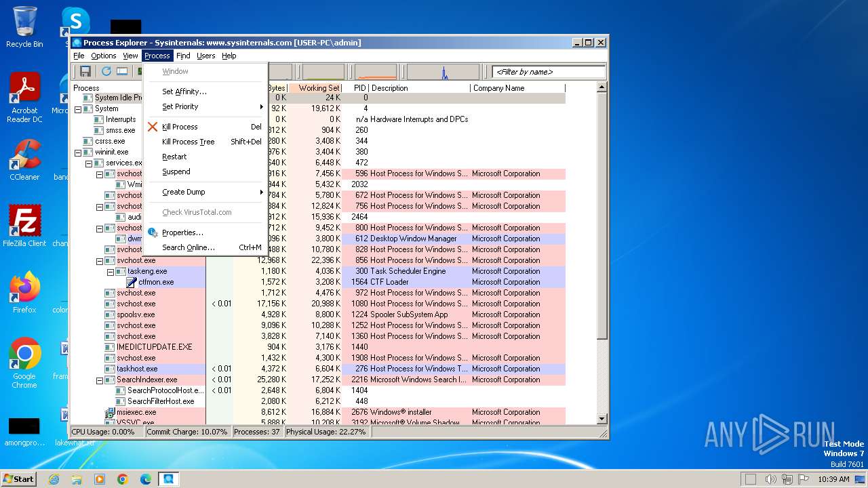
Task: Open the Find menu
Action: (183, 56)
